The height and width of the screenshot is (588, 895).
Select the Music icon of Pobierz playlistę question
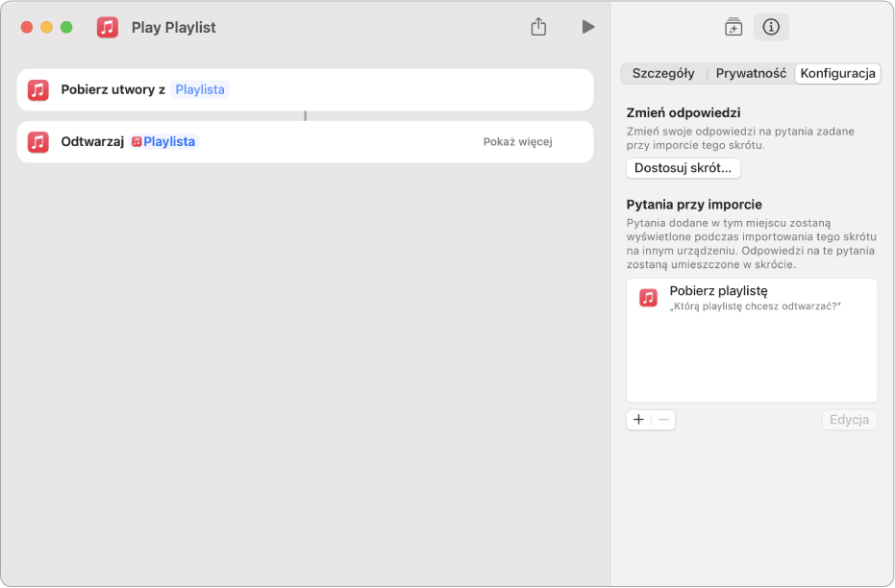tap(648, 297)
